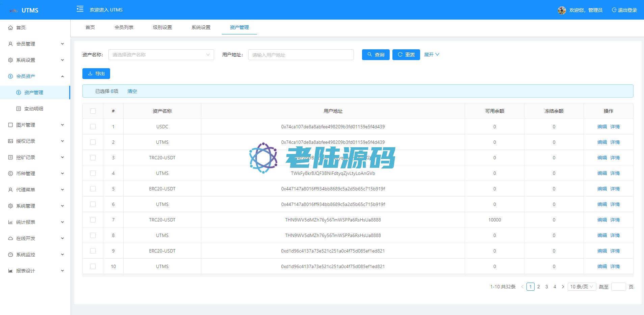Click the 统计报表 chart icon
Screen dimensions: 644x315
[10, 222]
